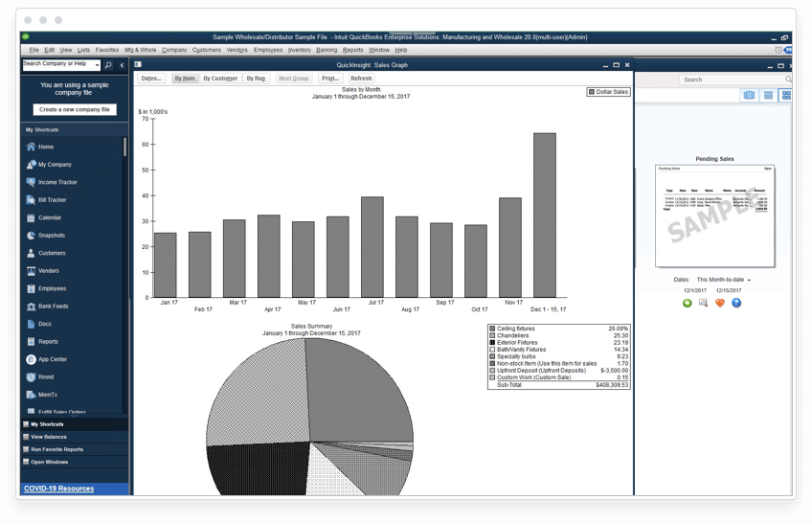Open the Docs shortcut icon
812x523 pixels.
click(31, 324)
